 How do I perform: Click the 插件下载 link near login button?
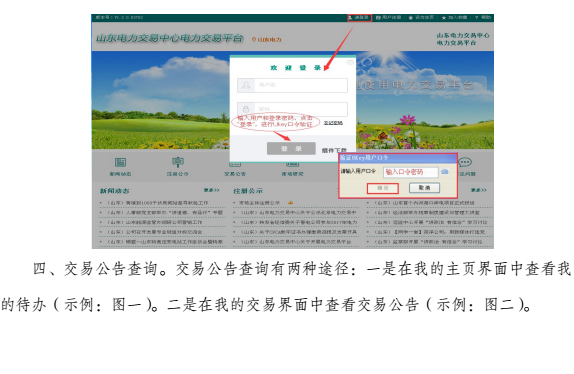click(334, 150)
